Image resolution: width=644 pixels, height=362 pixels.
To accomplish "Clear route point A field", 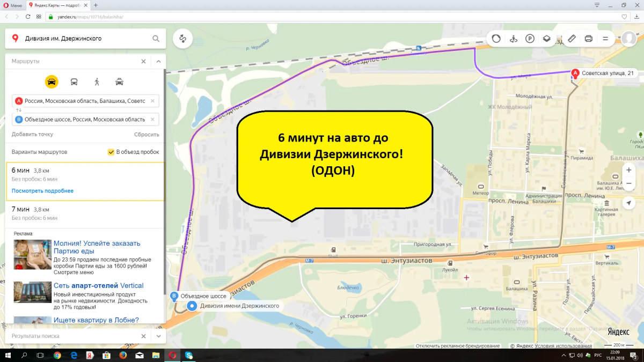I will [x=152, y=101].
